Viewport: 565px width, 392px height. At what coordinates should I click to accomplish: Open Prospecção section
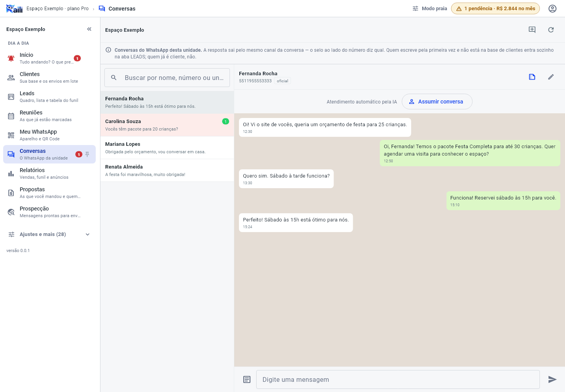pyautogui.click(x=49, y=212)
